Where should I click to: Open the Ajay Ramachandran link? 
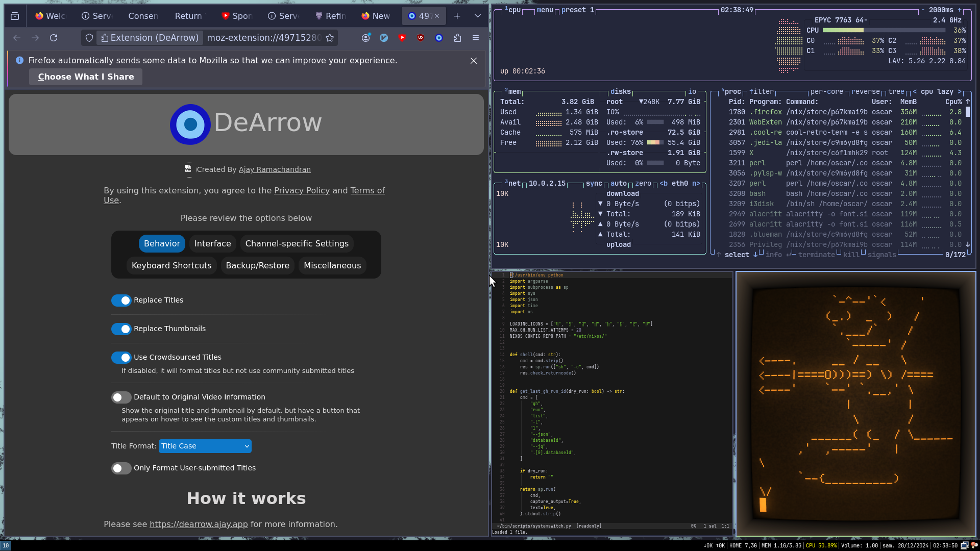[275, 169]
